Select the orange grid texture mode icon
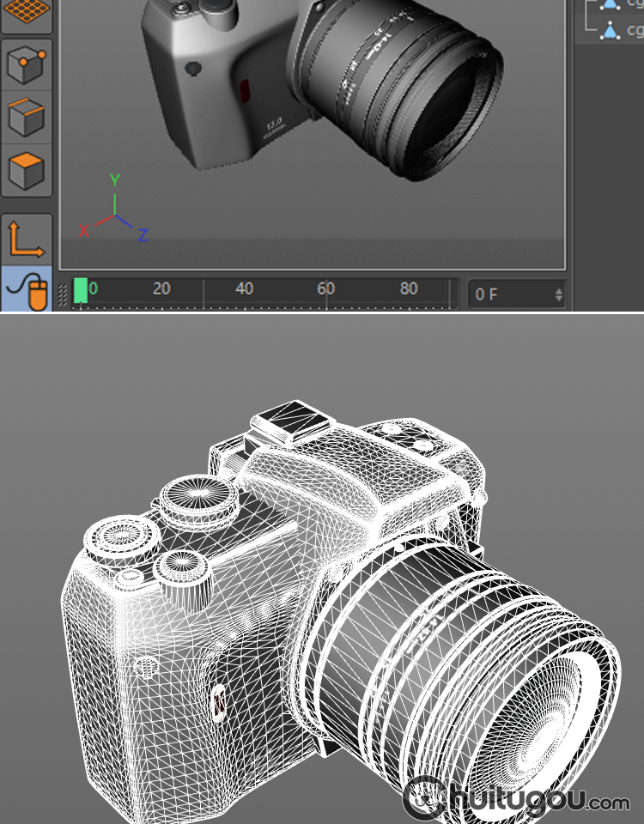The image size is (644, 824). (x=27, y=11)
